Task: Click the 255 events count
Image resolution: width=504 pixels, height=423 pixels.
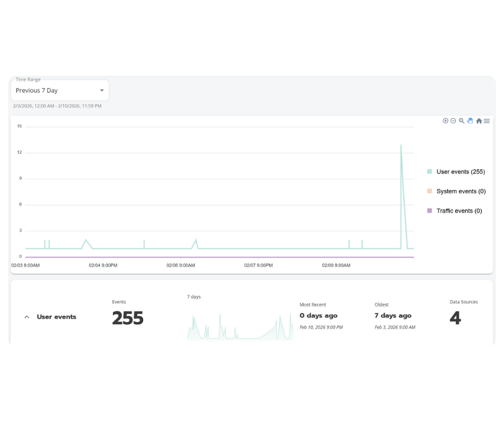Action: [x=127, y=318]
